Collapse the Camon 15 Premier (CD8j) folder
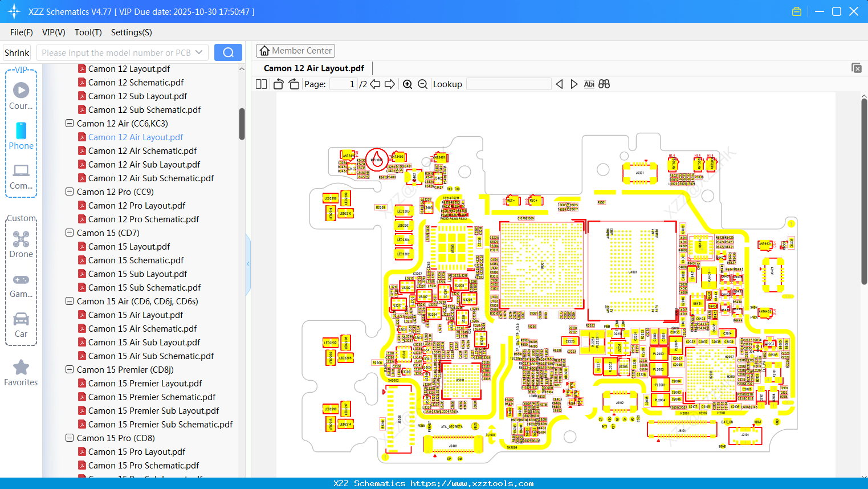Viewport: 868px width, 489px height. (70, 369)
